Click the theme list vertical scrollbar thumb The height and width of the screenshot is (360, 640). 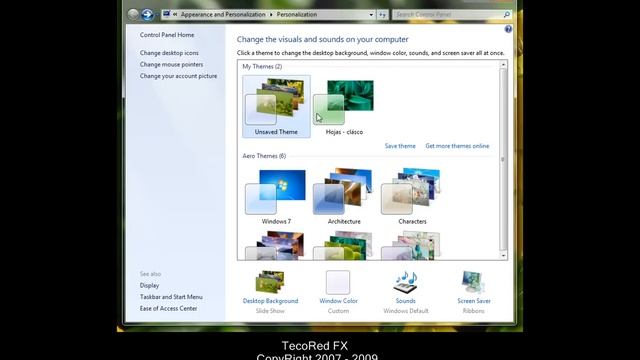click(x=503, y=159)
